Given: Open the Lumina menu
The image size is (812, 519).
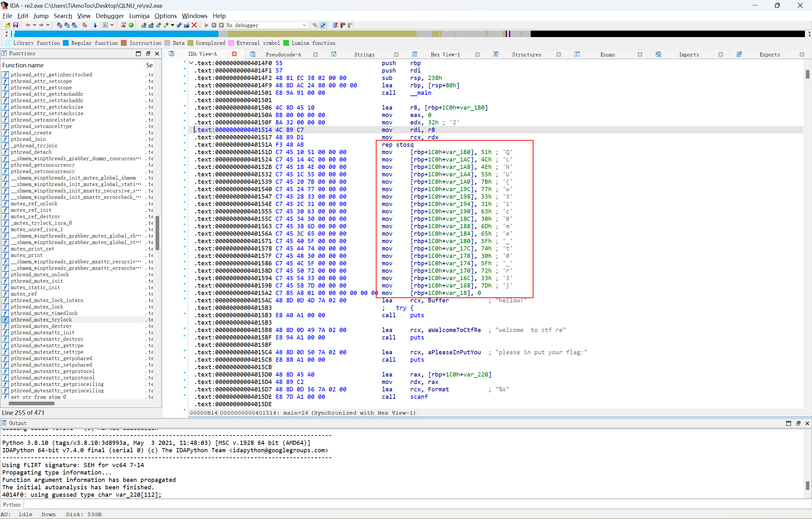Looking at the screenshot, I should [x=139, y=16].
